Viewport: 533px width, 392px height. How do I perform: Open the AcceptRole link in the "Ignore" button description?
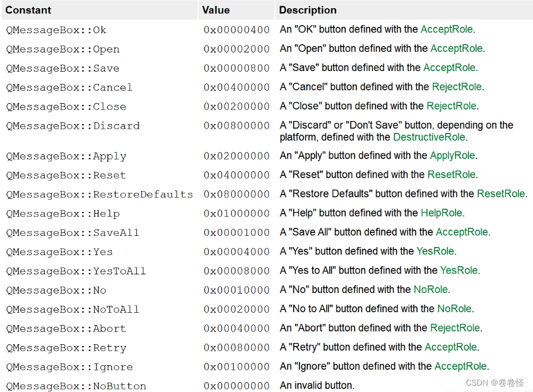460,366
